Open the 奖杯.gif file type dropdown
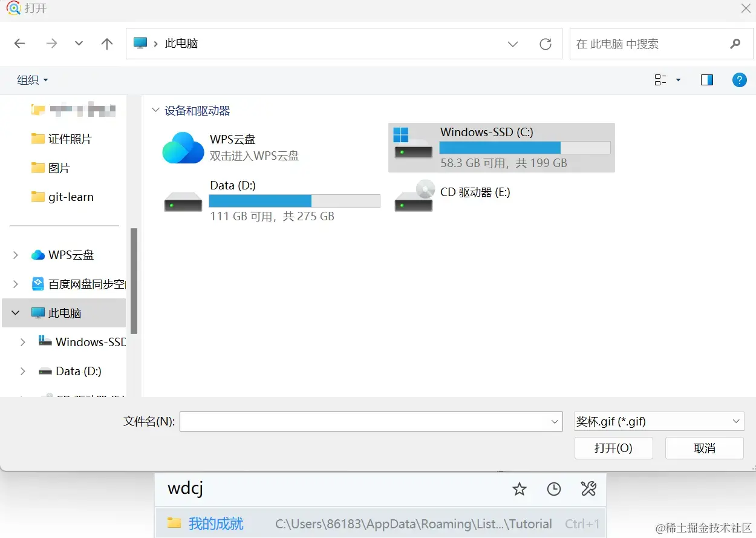Screen dimensions: 756x538 pyautogui.click(x=659, y=422)
